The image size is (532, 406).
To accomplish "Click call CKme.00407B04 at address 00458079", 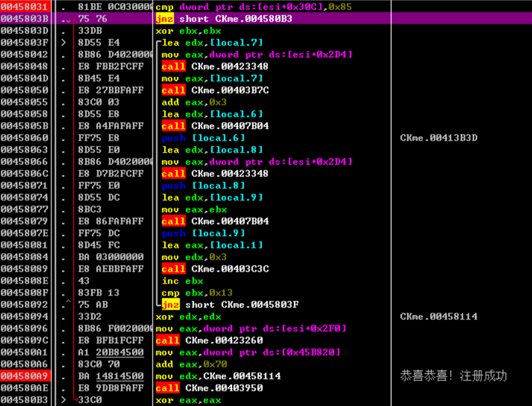I will pos(215,222).
